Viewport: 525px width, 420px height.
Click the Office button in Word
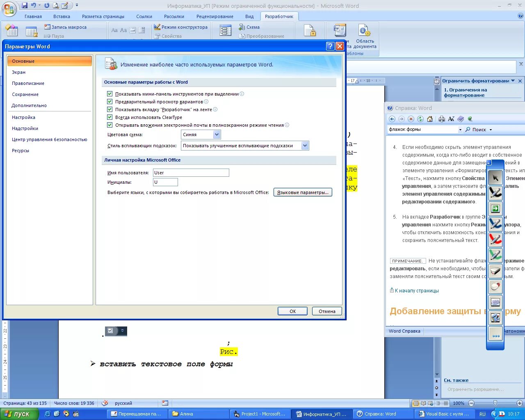coord(9,9)
